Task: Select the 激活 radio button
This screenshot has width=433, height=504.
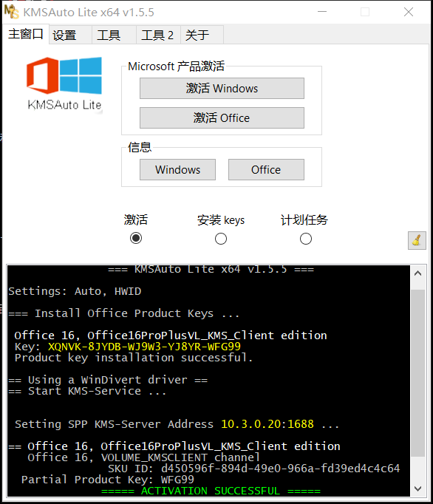Action: [136, 238]
